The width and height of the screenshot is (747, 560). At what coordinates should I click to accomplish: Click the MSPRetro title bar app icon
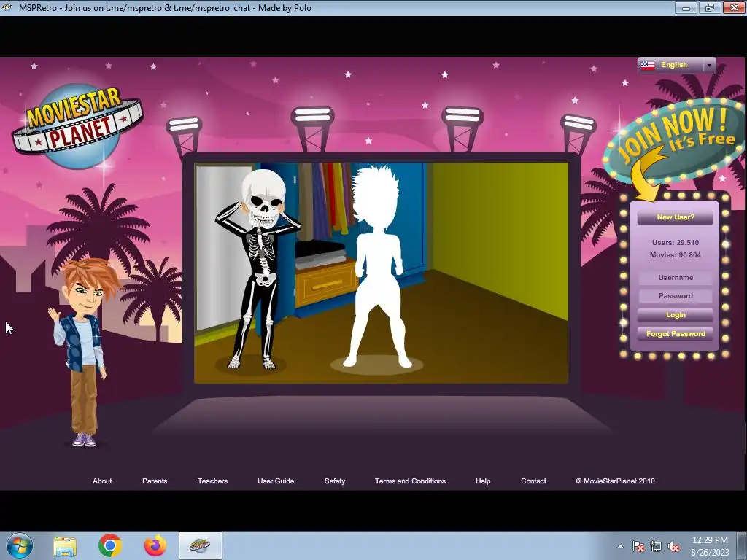pos(7,7)
